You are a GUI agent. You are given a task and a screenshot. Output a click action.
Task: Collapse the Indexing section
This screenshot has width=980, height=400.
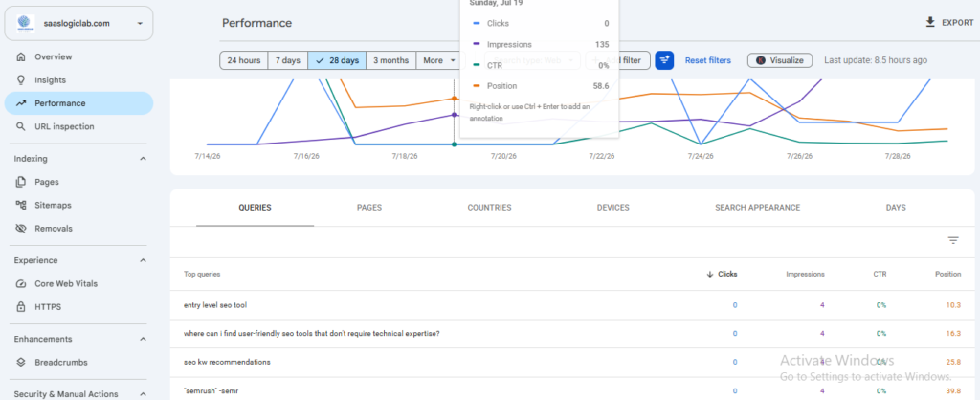(144, 159)
